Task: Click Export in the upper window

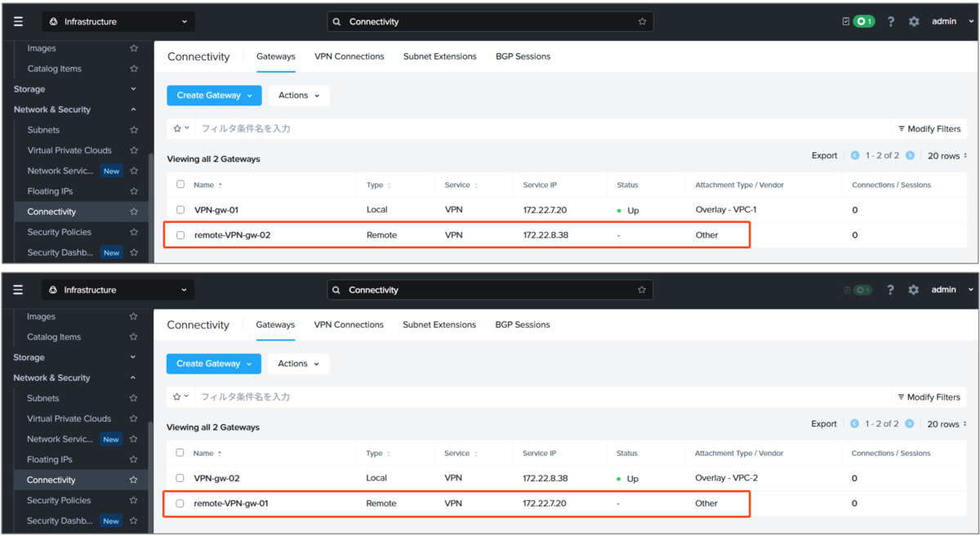Action: click(x=824, y=155)
